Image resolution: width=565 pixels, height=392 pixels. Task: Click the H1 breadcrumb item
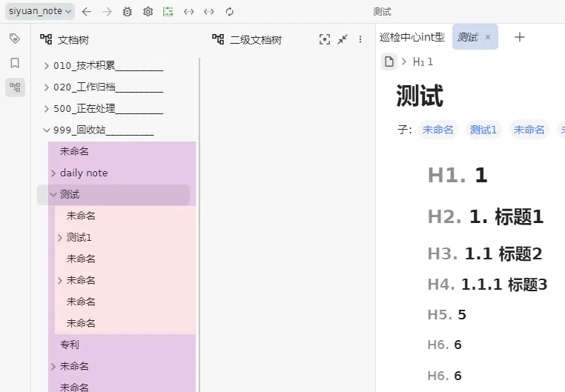click(x=423, y=62)
